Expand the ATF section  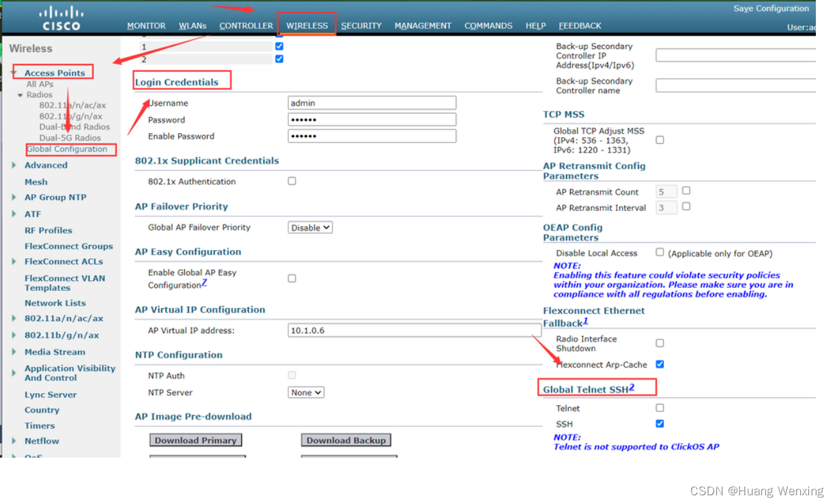tap(14, 214)
